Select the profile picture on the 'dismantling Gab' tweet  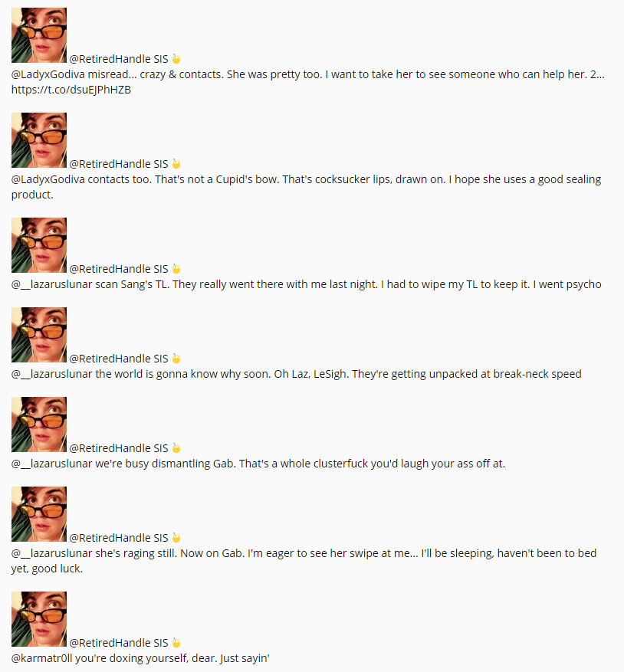pyautogui.click(x=39, y=425)
